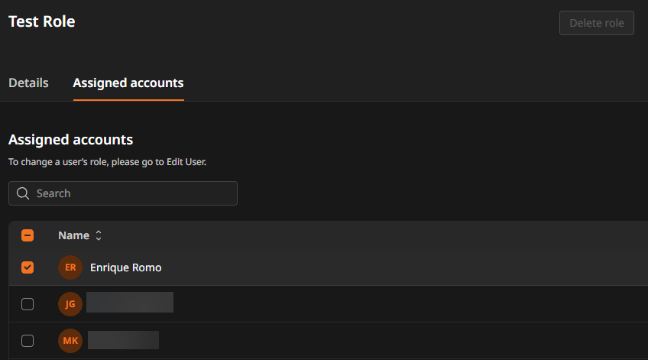Click the JG avatar icon
This screenshot has height=360, width=648.
coord(70,304)
